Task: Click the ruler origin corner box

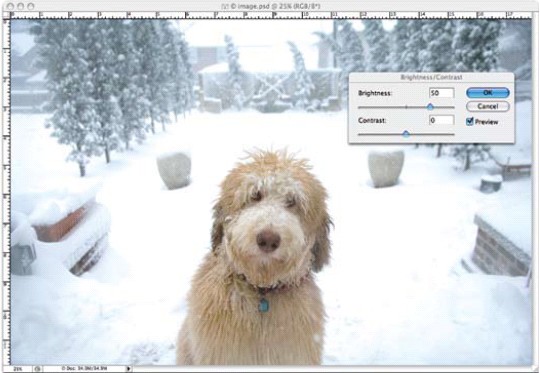Action: (7, 15)
